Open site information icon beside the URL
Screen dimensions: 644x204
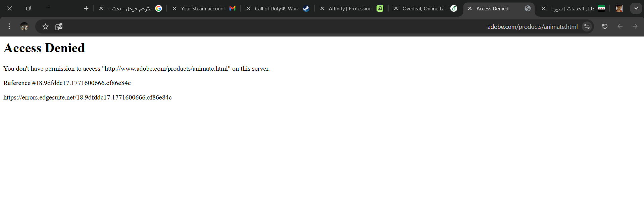[587, 26]
